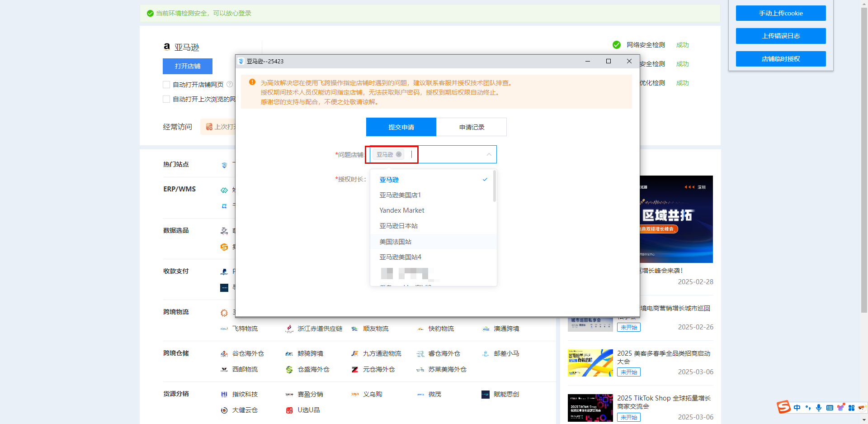Choose Yandex Market in the dropdown list
This screenshot has width=868, height=424.
pyautogui.click(x=401, y=210)
